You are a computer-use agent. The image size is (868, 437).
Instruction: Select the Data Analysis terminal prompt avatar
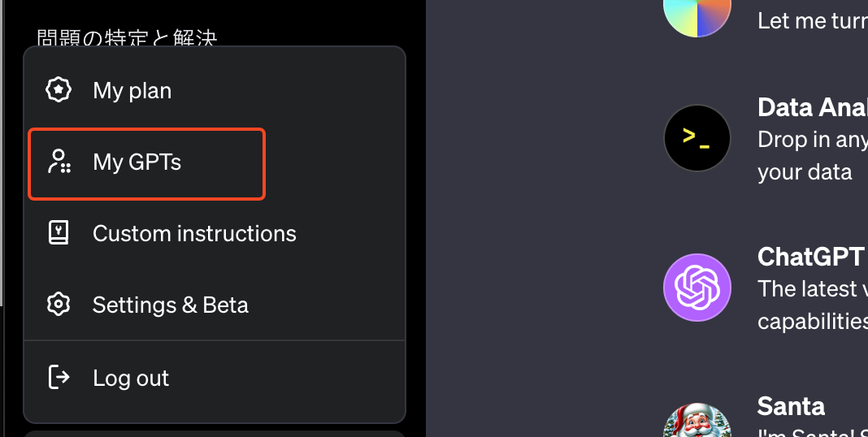697,138
